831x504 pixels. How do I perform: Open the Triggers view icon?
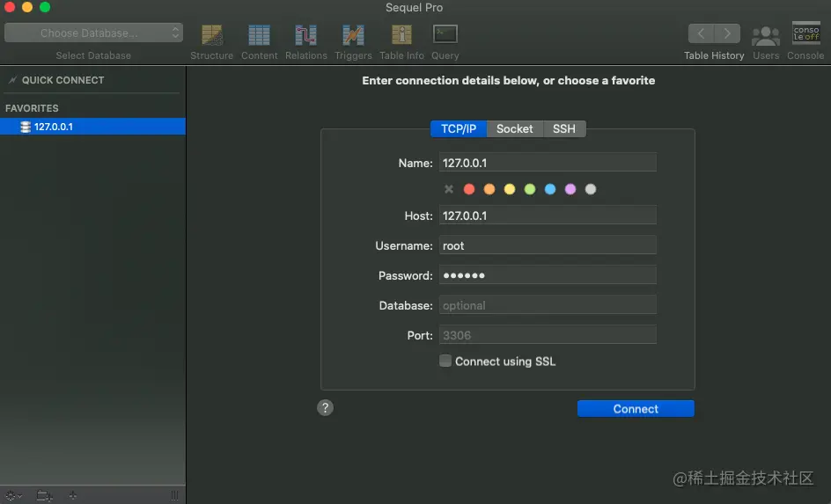pos(353,35)
